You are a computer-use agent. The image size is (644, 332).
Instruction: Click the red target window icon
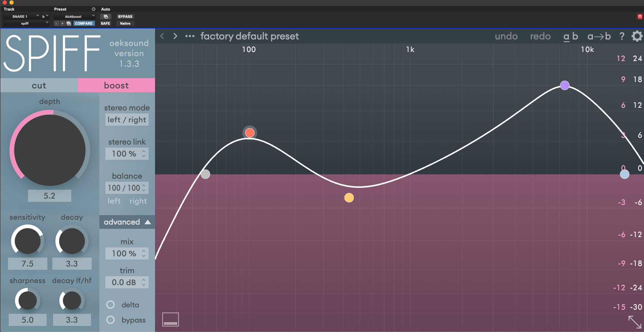pyautogui.click(x=640, y=16)
